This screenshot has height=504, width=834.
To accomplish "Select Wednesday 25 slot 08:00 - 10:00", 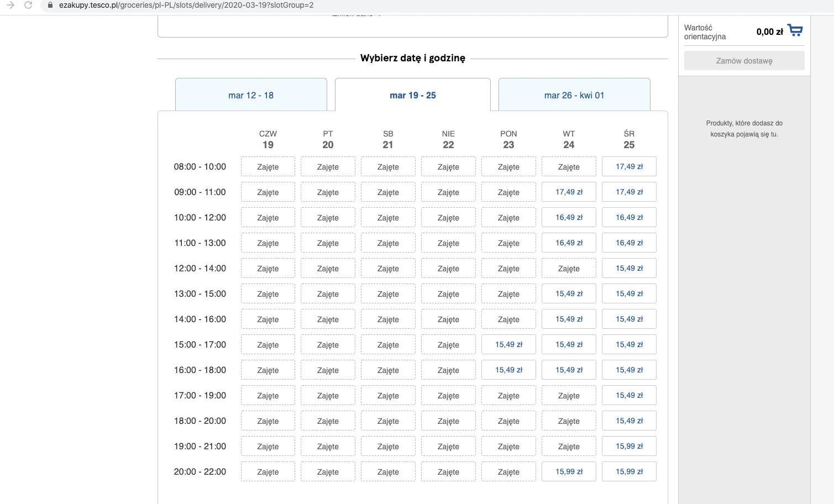I will coord(629,166).
